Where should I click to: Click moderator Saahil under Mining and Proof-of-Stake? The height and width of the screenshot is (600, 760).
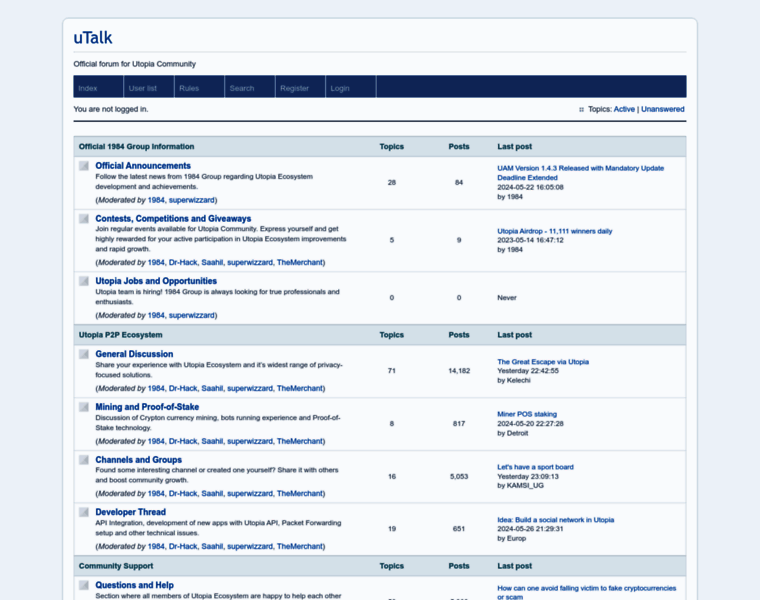click(212, 441)
